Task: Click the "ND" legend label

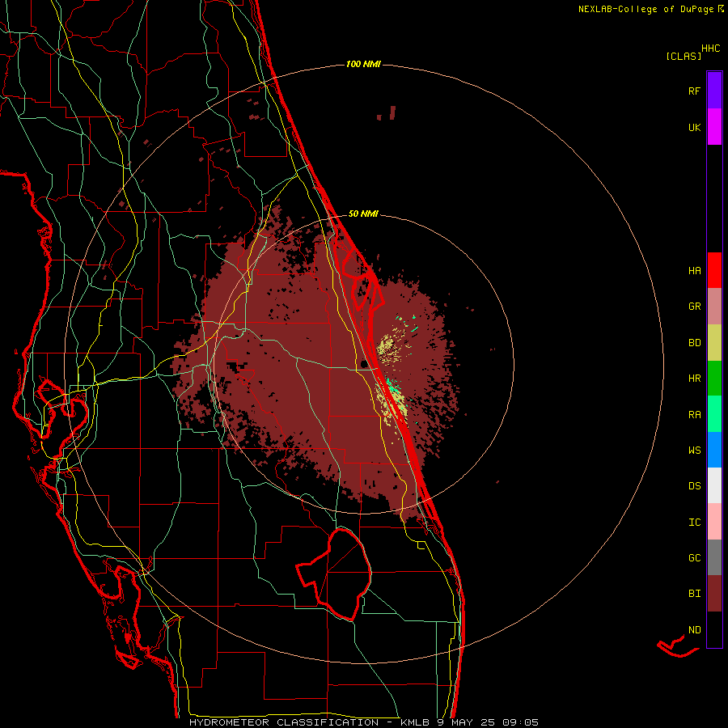Action: point(694,630)
